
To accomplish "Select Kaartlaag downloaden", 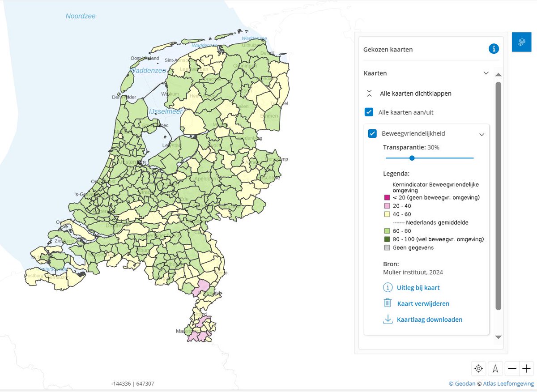I will 429,319.
